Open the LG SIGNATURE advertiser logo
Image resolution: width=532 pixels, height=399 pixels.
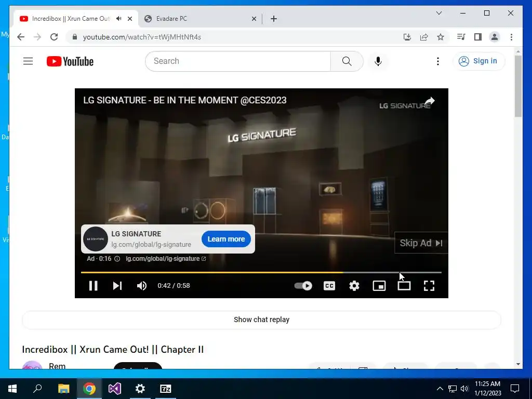pyautogui.click(x=96, y=239)
